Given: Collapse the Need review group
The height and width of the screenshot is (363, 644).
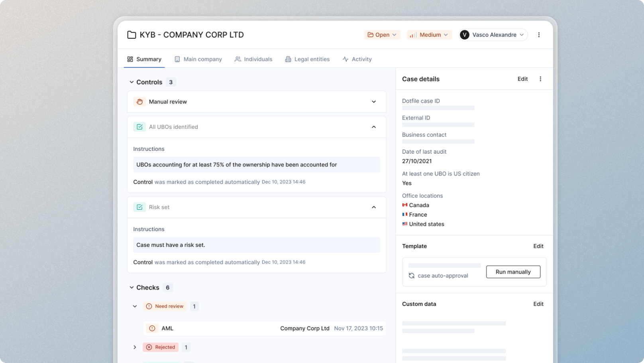Looking at the screenshot, I should [135, 306].
